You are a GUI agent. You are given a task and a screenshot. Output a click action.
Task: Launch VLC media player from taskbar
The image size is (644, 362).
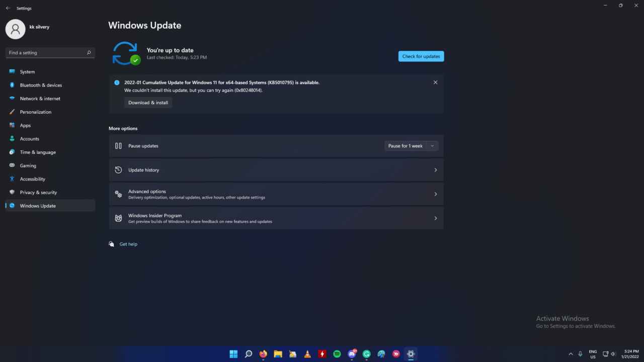pos(307,354)
